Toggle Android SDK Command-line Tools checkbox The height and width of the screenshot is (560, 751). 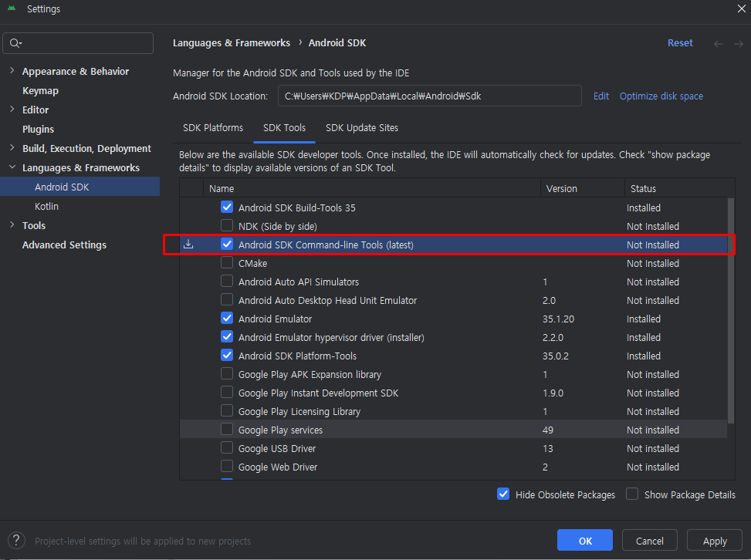point(227,244)
